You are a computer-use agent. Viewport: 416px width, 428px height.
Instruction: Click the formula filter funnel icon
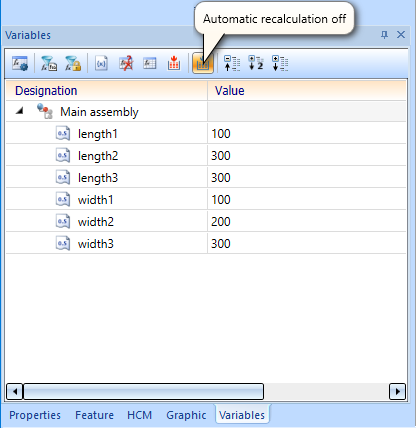coord(49,63)
